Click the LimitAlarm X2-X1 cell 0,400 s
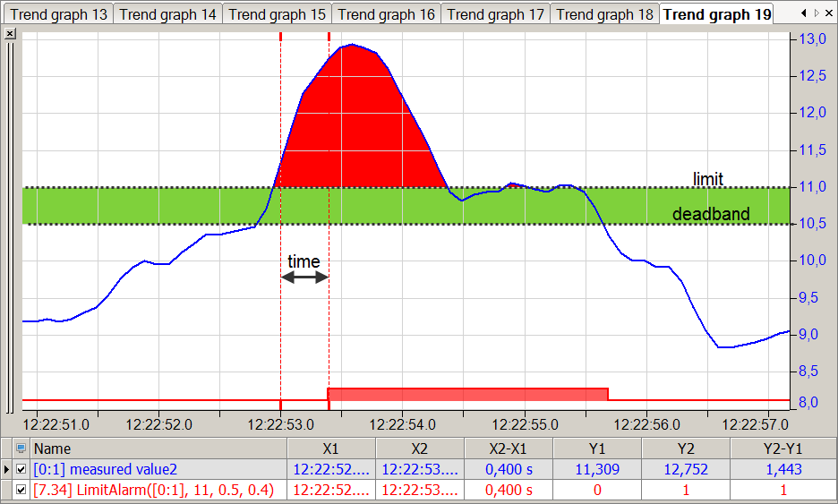Image resolution: width=838 pixels, height=504 pixels. point(509,490)
